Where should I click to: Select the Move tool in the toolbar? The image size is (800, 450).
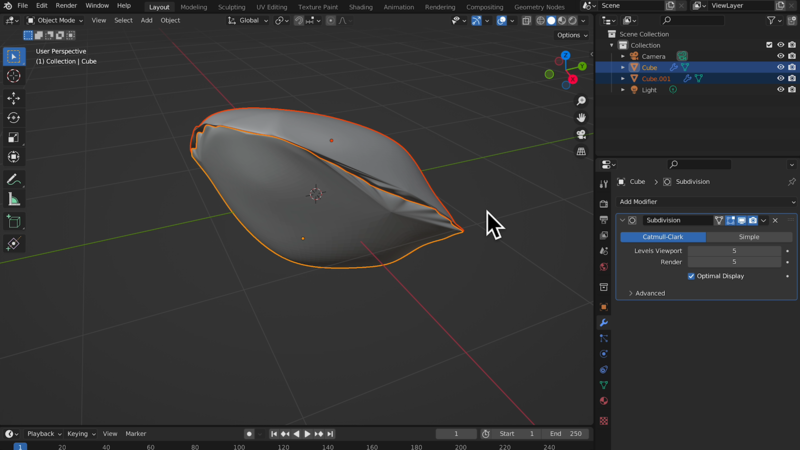(x=14, y=98)
